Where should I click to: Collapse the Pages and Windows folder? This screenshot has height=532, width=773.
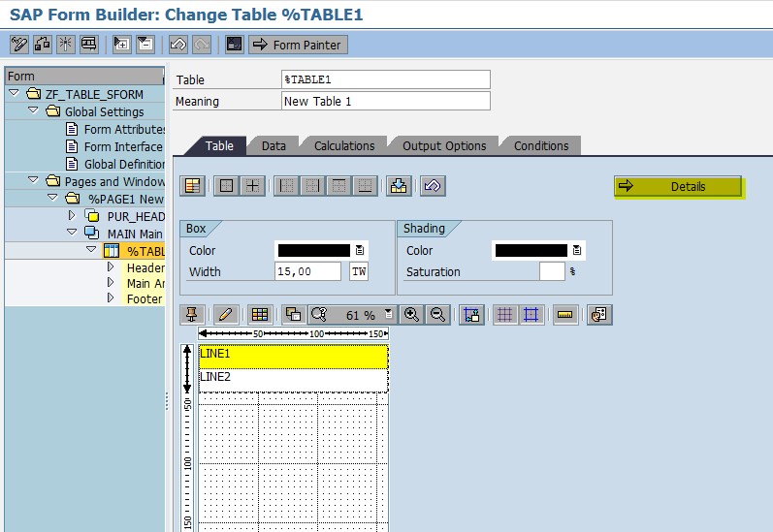point(33,180)
